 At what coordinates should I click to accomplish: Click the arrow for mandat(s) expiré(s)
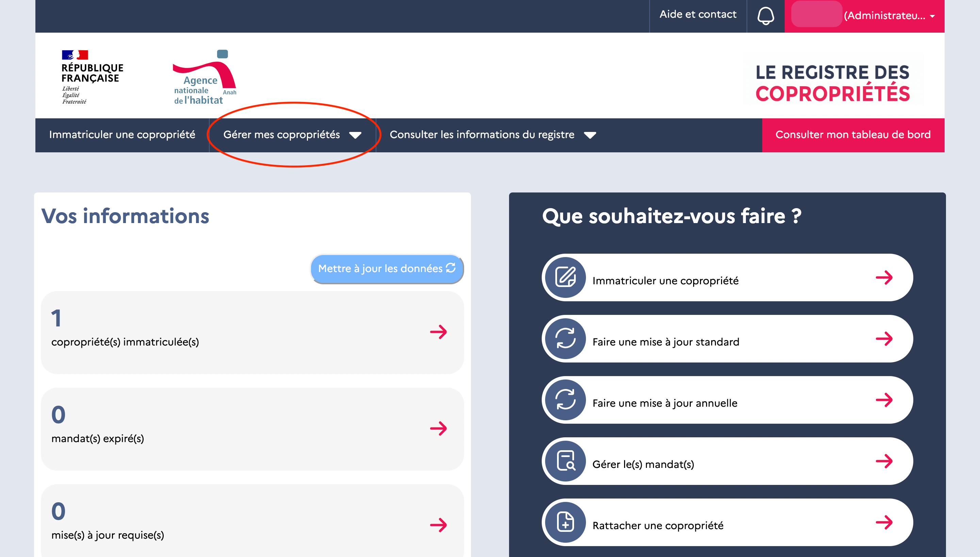coord(438,428)
